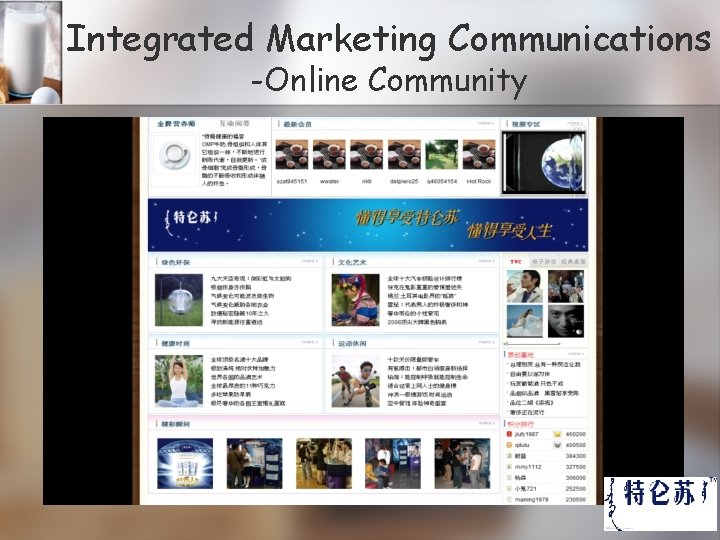Click the rank 2 badge icon
Image resolution: width=720 pixels, height=540 pixels.
click(x=509, y=445)
